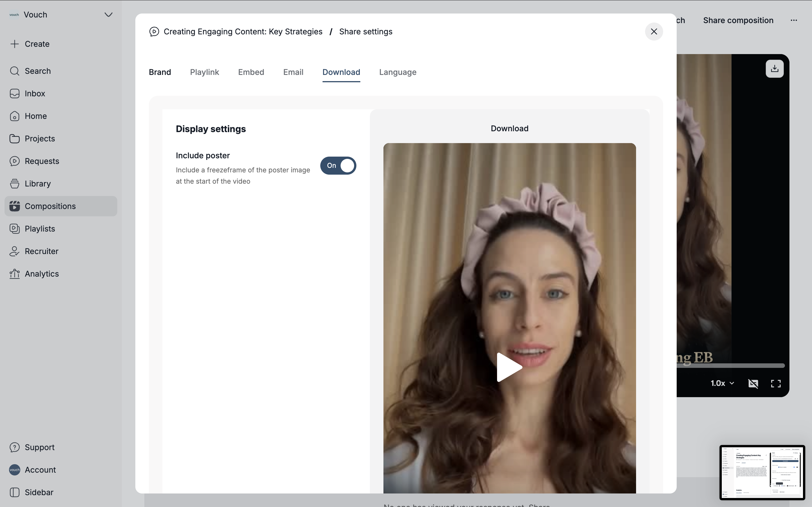Open the Recruiter section
The width and height of the screenshot is (812, 507).
point(41,251)
